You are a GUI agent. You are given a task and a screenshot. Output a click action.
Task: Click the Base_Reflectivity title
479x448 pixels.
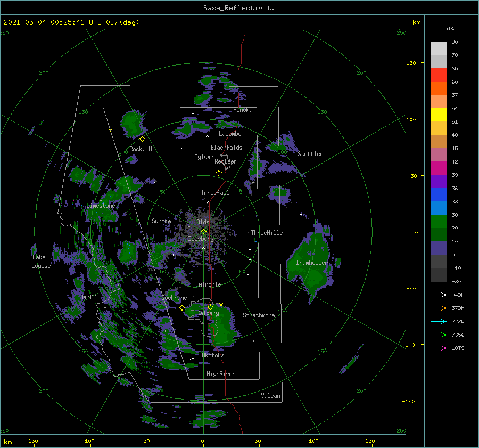coord(240,8)
